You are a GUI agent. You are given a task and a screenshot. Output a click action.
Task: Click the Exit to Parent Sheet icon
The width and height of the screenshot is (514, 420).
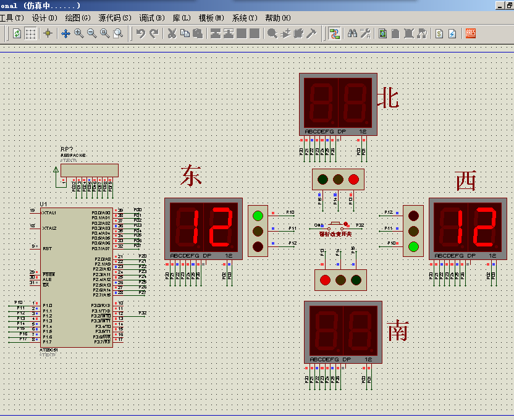click(422, 33)
